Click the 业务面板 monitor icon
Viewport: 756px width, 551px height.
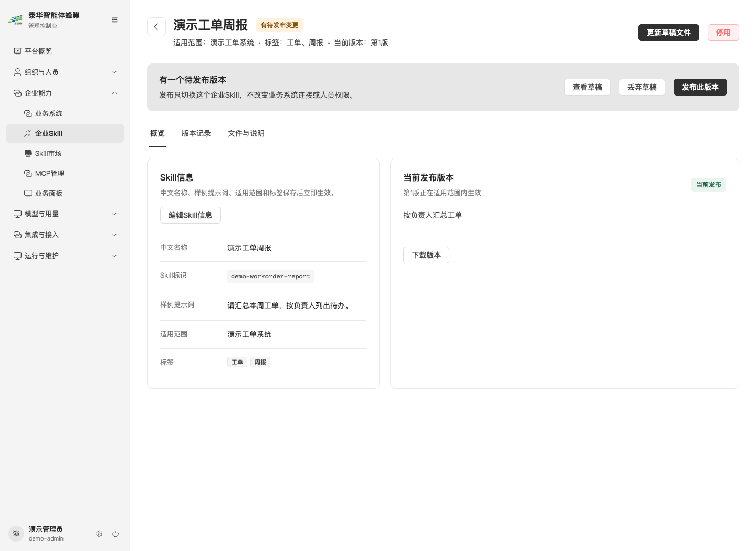tap(28, 193)
